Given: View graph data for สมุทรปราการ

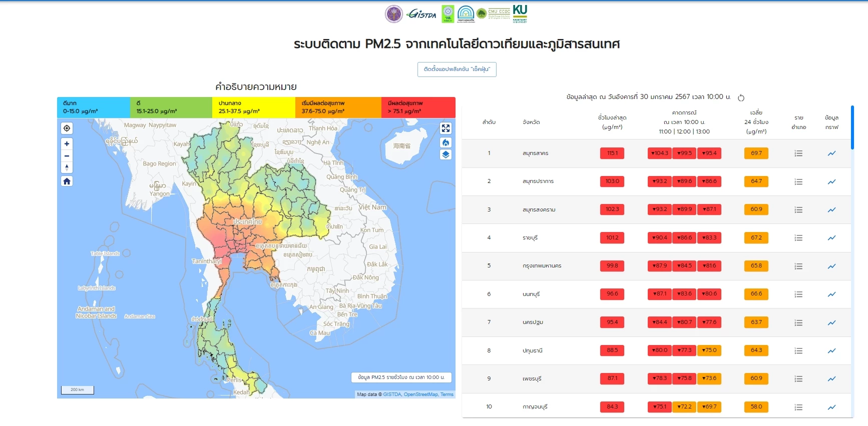Looking at the screenshot, I should [831, 181].
